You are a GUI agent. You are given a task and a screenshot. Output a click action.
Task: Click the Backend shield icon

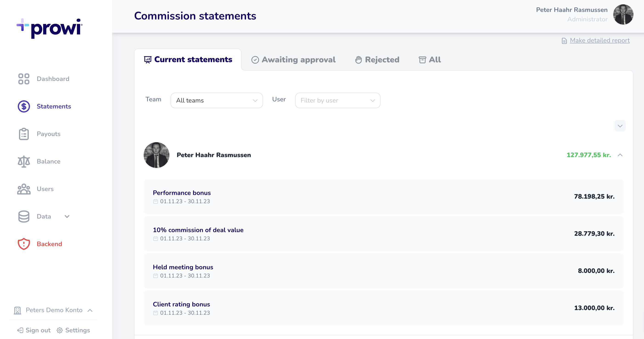click(24, 244)
